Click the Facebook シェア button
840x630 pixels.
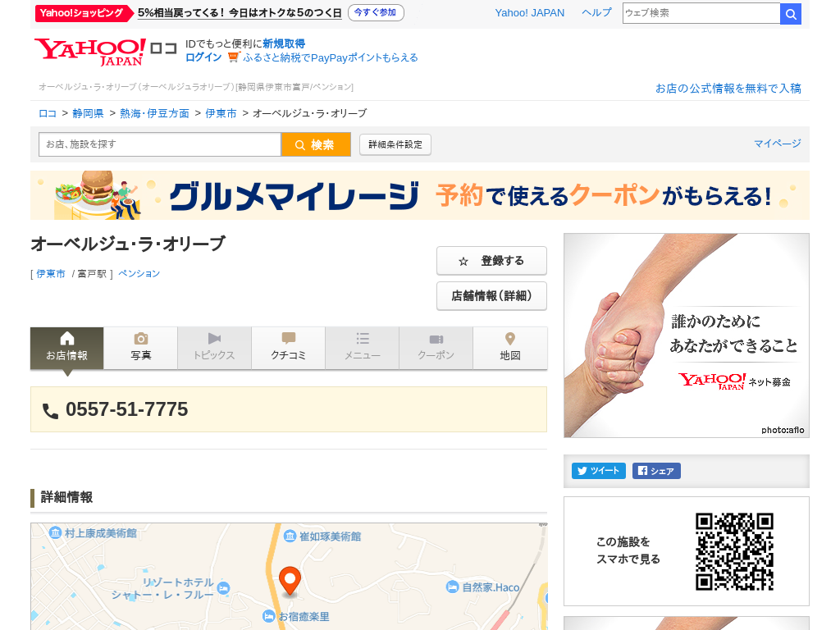656,471
